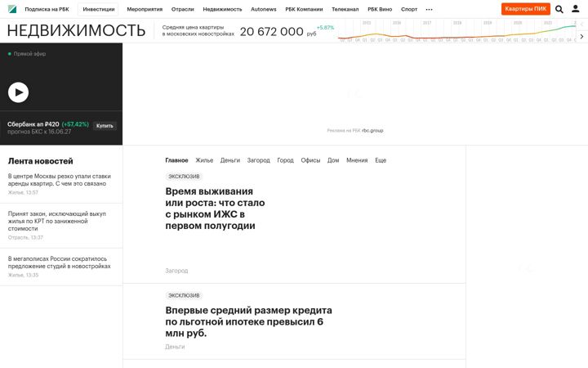Click 'Загород' category under ИЖС article

176,271
